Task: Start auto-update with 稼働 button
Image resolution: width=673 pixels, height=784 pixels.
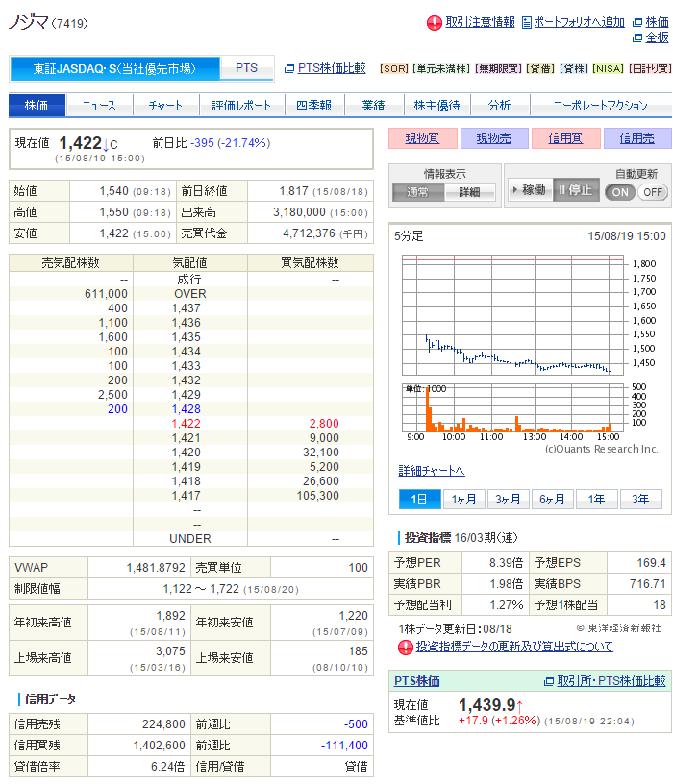Action: (x=531, y=190)
